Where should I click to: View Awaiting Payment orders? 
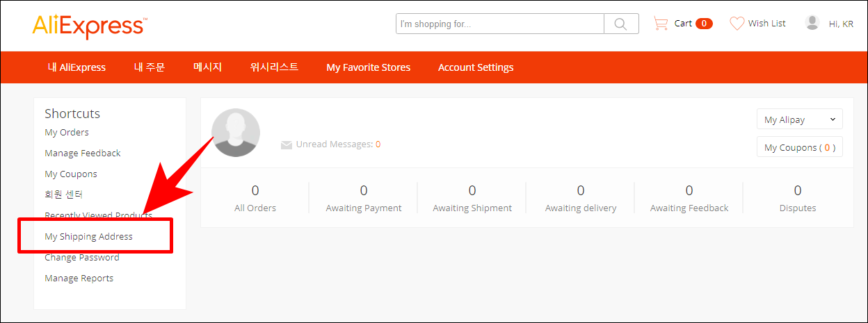tap(364, 198)
